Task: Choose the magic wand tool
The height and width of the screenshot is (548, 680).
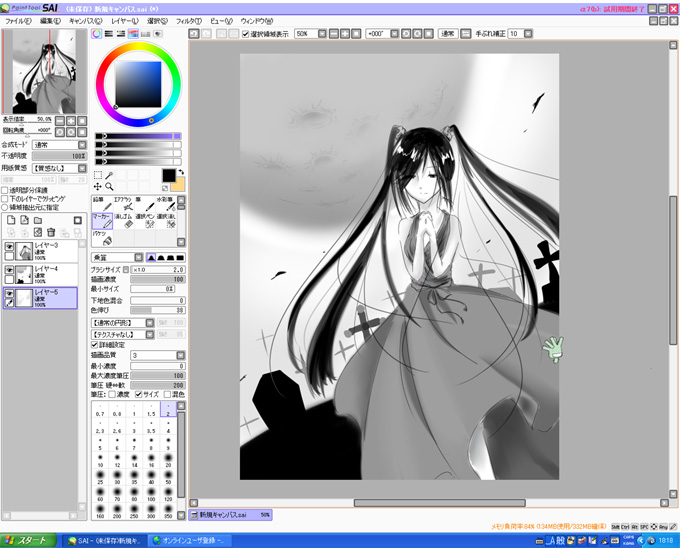Action: tap(109, 175)
